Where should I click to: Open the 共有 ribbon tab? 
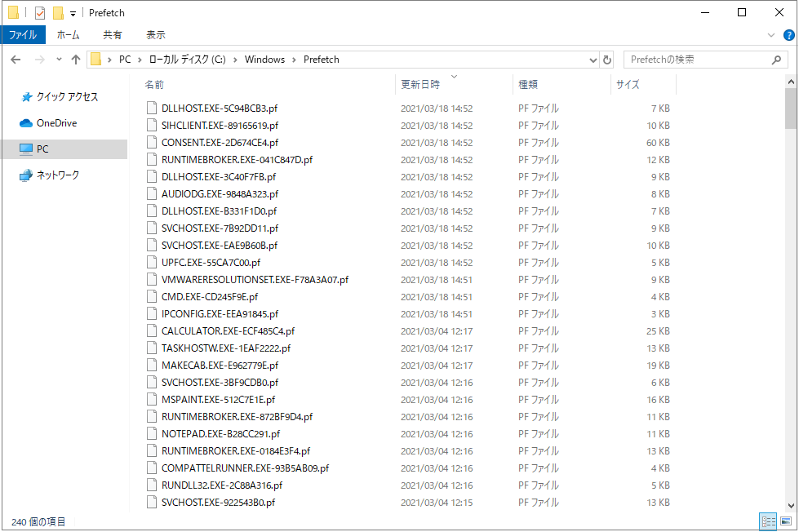coord(113,35)
